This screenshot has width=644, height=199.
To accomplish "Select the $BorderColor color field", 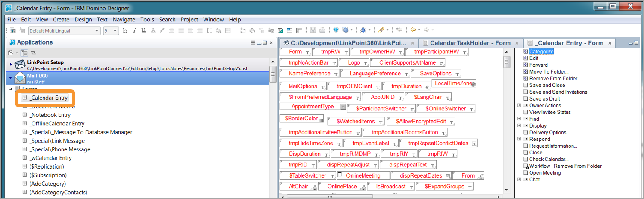I will pos(302,118).
